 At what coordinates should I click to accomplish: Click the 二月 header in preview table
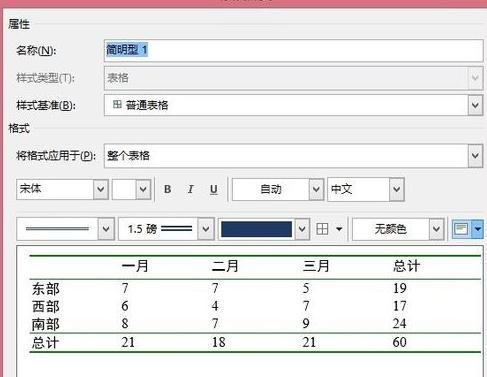click(x=225, y=266)
